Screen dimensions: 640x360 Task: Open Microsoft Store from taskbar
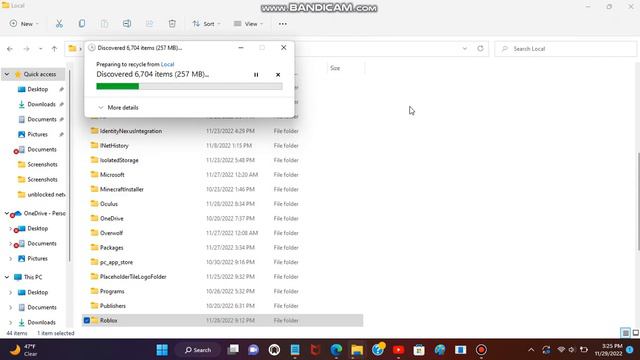(419, 350)
